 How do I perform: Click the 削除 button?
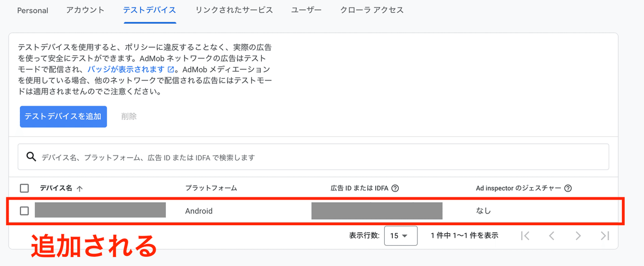point(129,116)
